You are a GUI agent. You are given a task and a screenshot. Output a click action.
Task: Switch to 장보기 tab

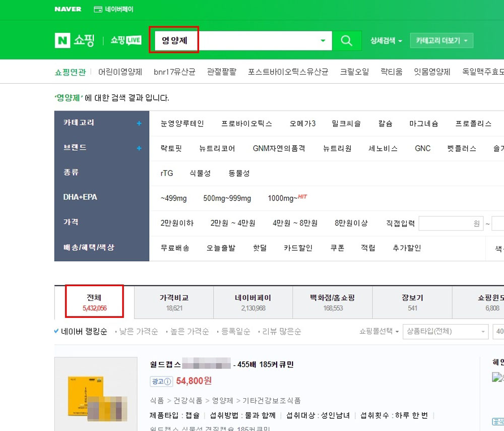point(412,302)
